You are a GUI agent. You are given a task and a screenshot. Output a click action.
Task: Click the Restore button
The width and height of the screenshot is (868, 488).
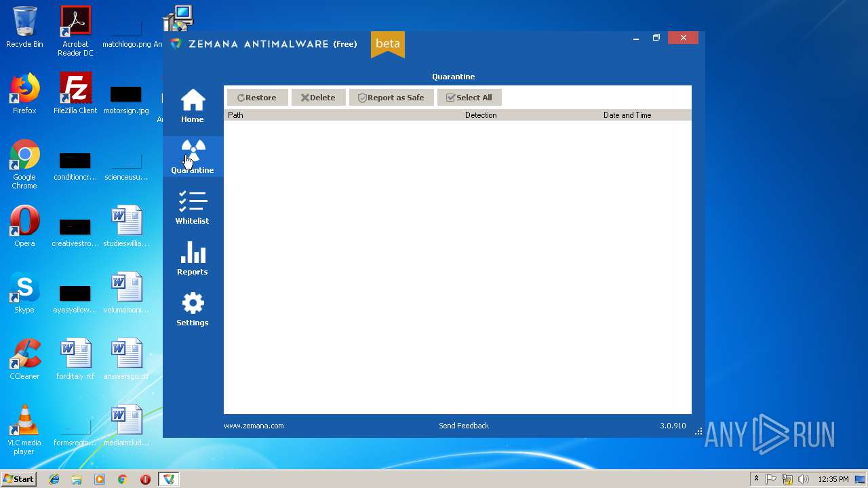coord(257,98)
